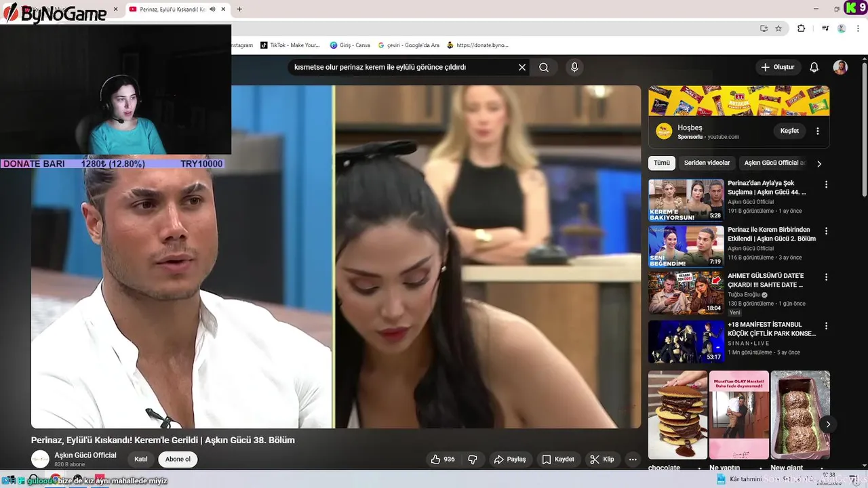Open the New giant Shorts thumbnail

click(x=800, y=415)
